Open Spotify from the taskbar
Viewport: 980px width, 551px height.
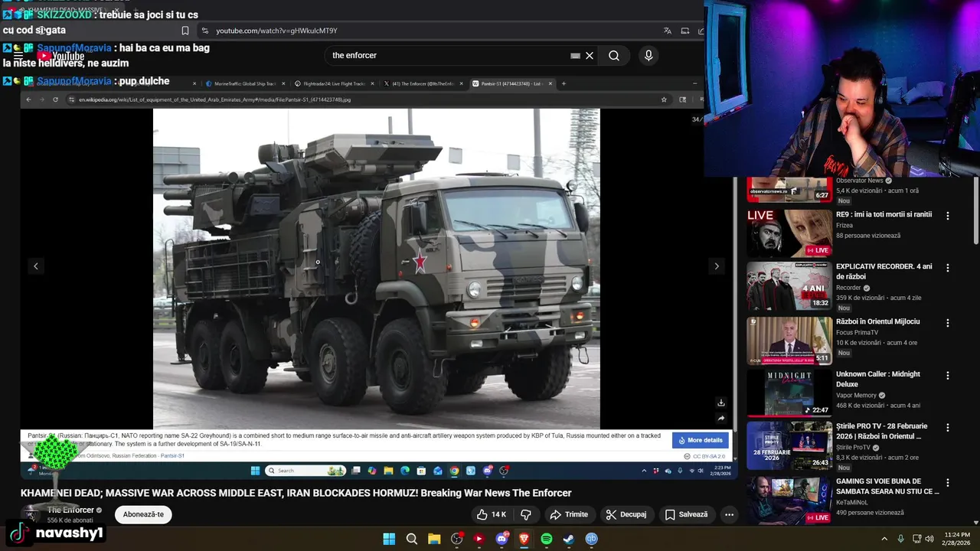[547, 539]
